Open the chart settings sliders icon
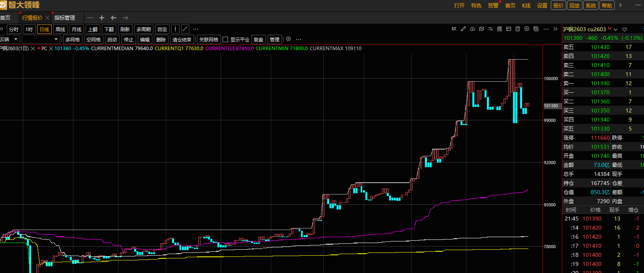Viewport: 644px width, 273px height. [x=490, y=29]
